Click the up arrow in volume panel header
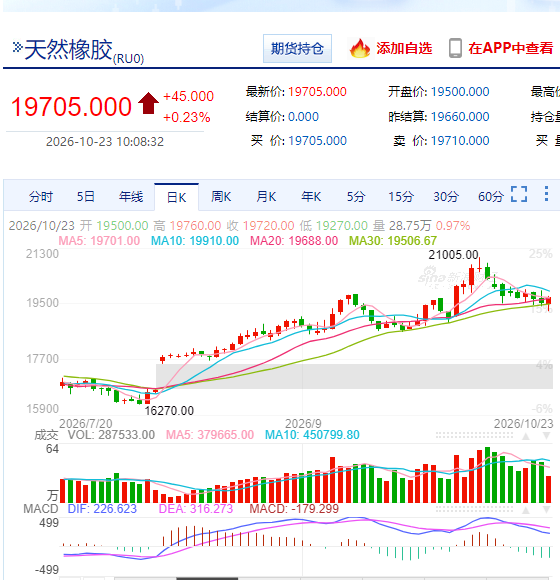The width and height of the screenshot is (560, 580). pyautogui.click(x=526, y=436)
